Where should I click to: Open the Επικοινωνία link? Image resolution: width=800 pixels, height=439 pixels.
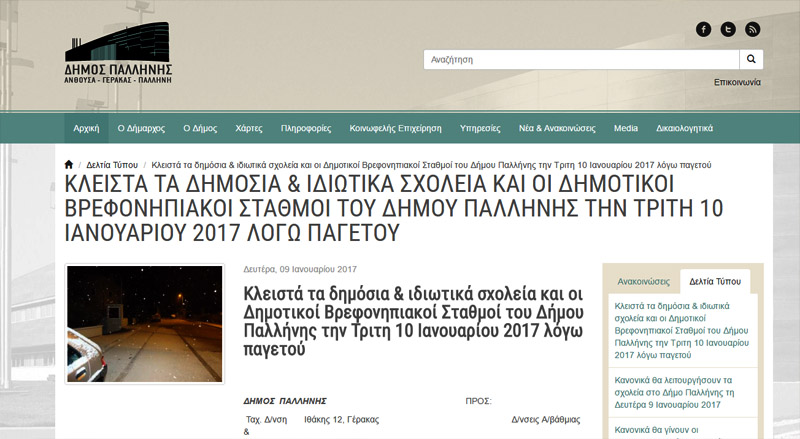pyautogui.click(x=738, y=82)
